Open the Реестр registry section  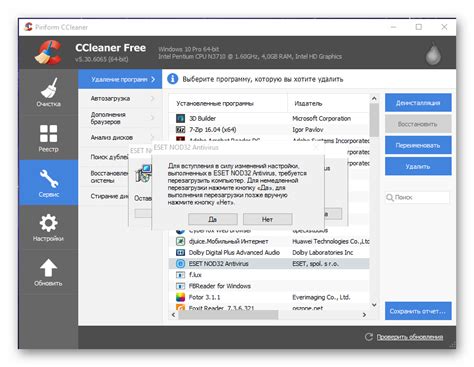pyautogui.click(x=48, y=138)
